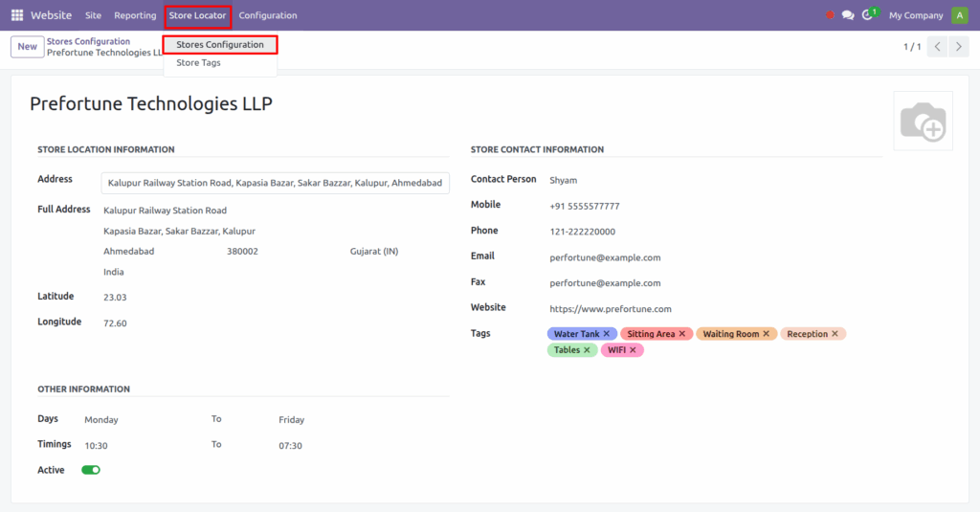This screenshot has height=512, width=980.
Task: Click the red bug debug icon
Action: [830, 15]
